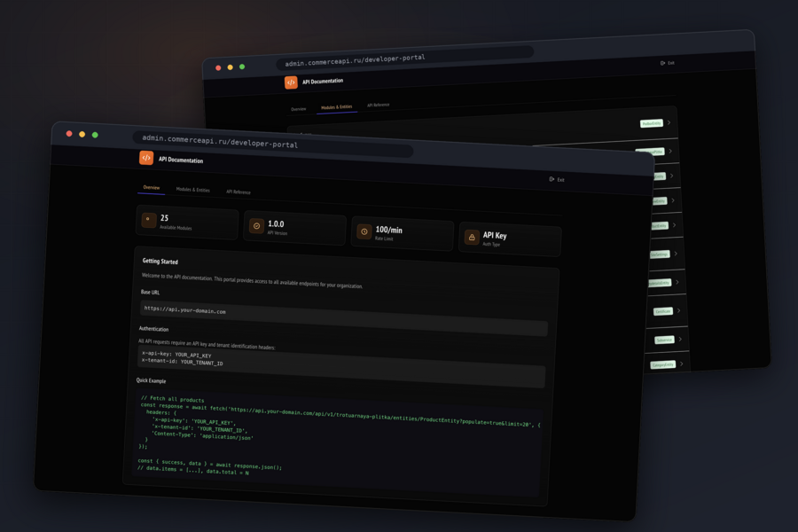The width and height of the screenshot is (798, 532).
Task: Click the '25' modules count
Action: [164, 218]
